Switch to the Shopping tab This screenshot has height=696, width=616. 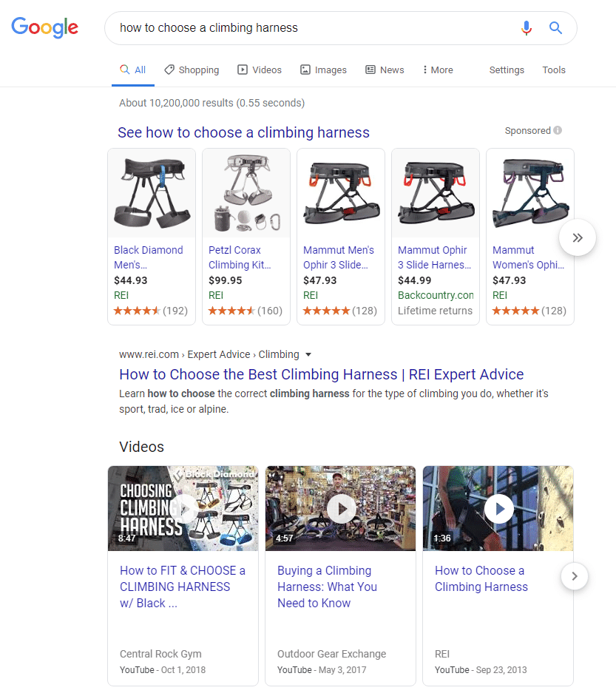pyautogui.click(x=192, y=70)
